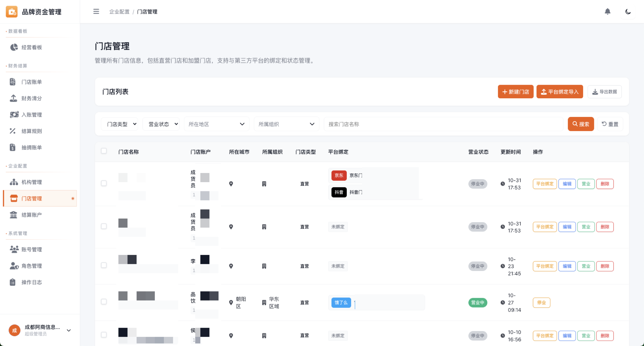This screenshot has width=644, height=346.
Task: Expand the account menu chevron at the bottom left
Action: 69,330
